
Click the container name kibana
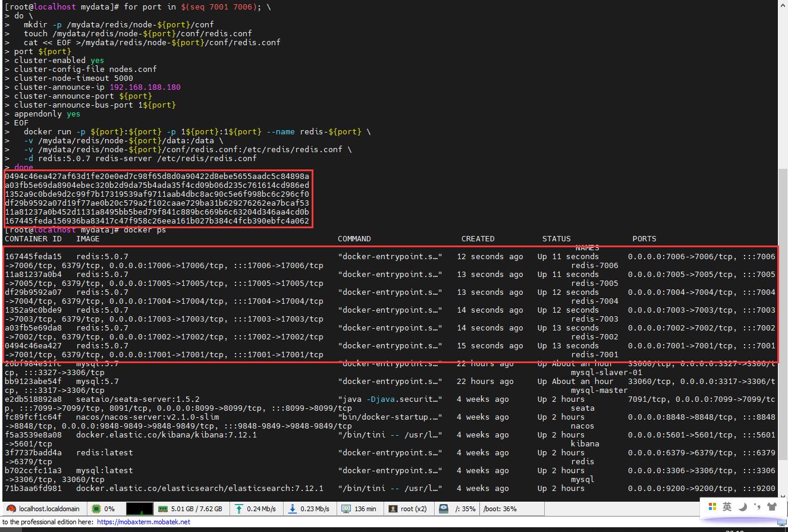[585, 444]
